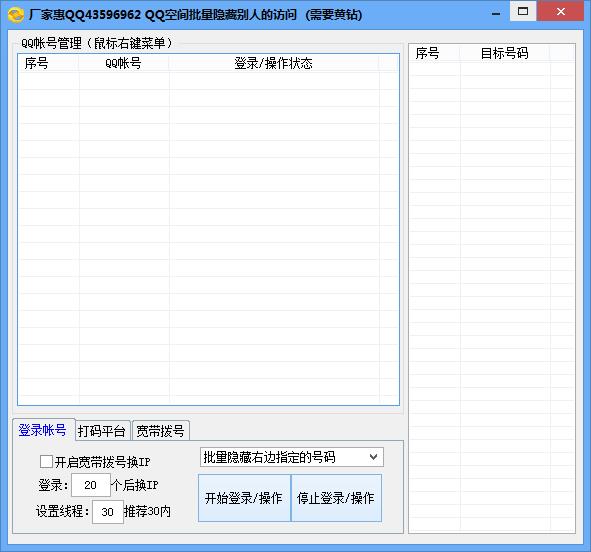
Task: Switch to the 登录帐号 tab
Action: coord(43,430)
